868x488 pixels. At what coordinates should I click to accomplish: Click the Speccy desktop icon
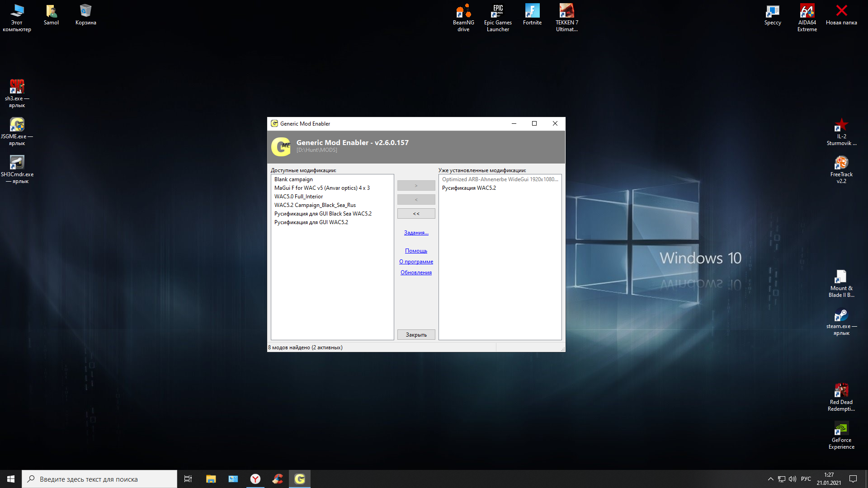[773, 14]
